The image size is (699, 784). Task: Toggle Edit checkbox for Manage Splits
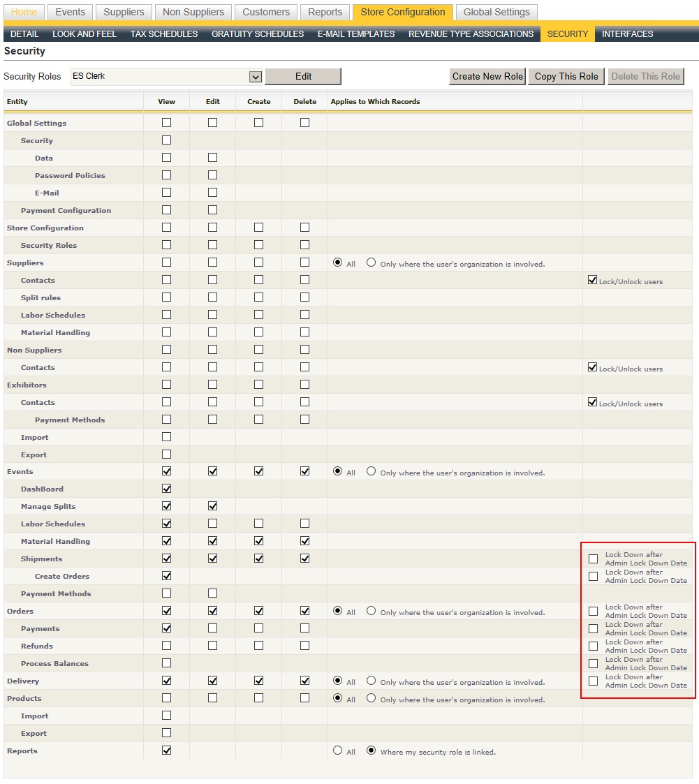click(212, 506)
